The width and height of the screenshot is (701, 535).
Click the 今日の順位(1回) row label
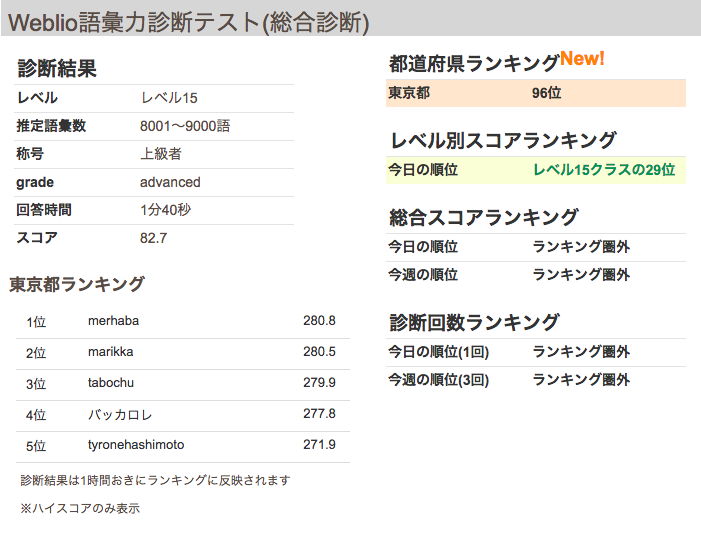point(439,352)
